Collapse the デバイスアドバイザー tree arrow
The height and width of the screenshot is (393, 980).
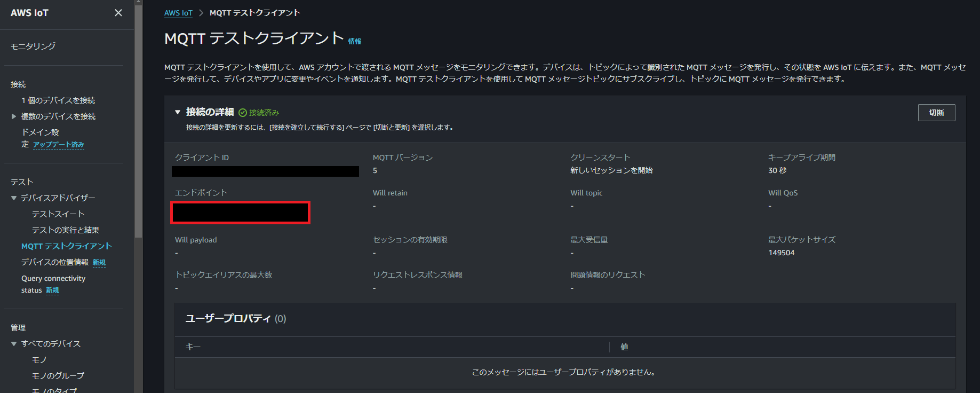pos(14,198)
